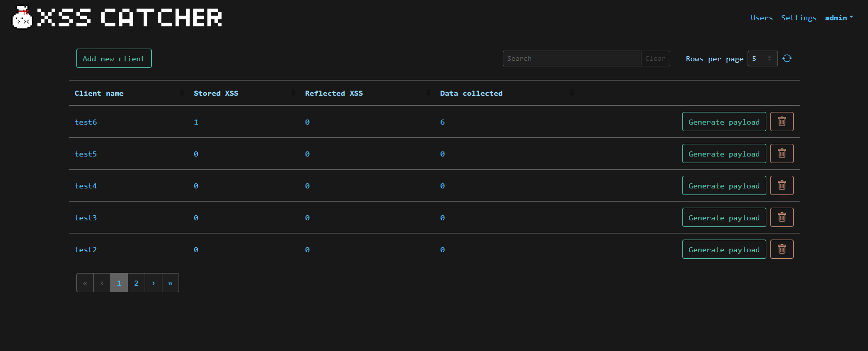
Task: Delete client test6 with trash icon
Action: (782, 122)
